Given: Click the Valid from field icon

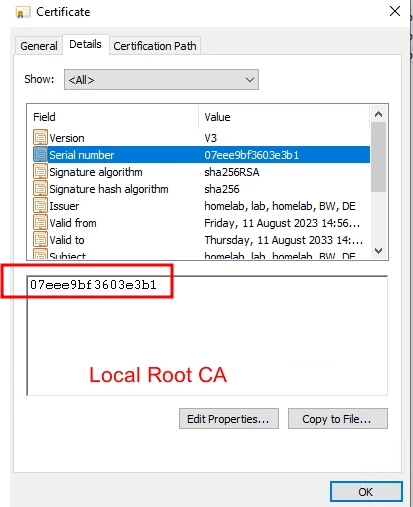Looking at the screenshot, I should click(40, 223).
